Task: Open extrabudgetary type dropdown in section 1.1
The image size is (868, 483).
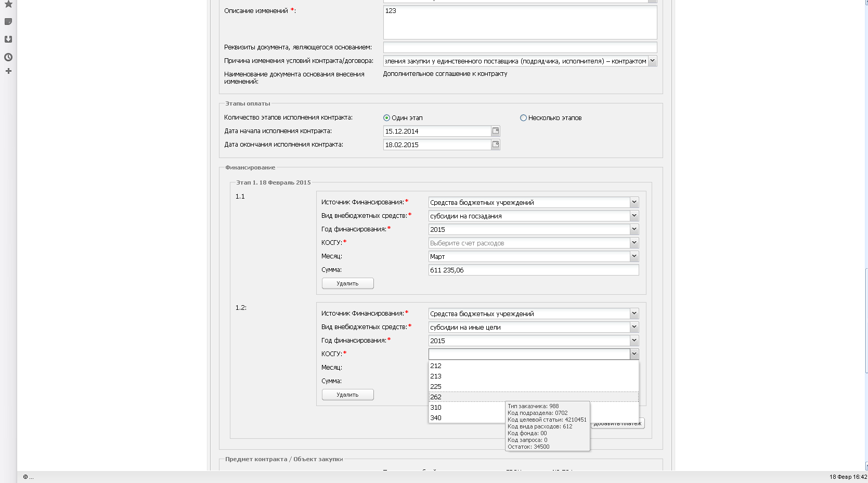Action: 634,216
